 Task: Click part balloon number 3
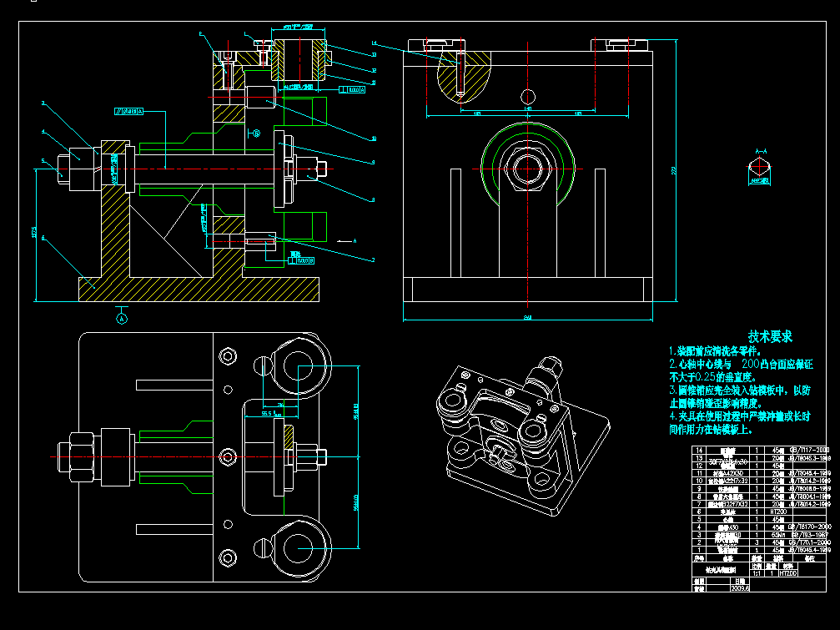(x=43, y=103)
